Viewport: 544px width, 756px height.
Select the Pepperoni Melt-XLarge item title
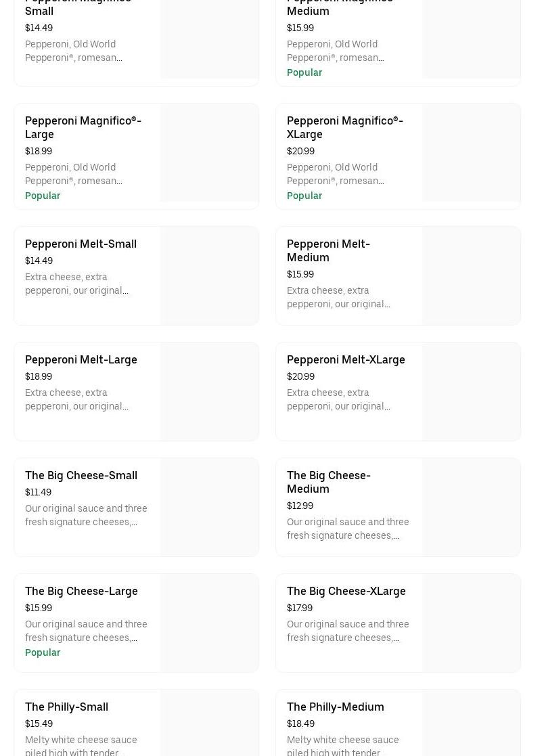pyautogui.click(x=346, y=359)
